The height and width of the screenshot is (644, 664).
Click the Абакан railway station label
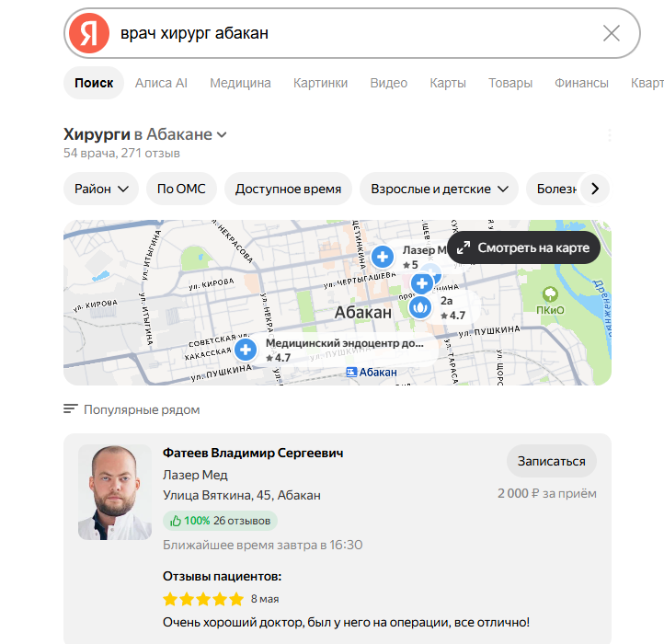coord(372,373)
